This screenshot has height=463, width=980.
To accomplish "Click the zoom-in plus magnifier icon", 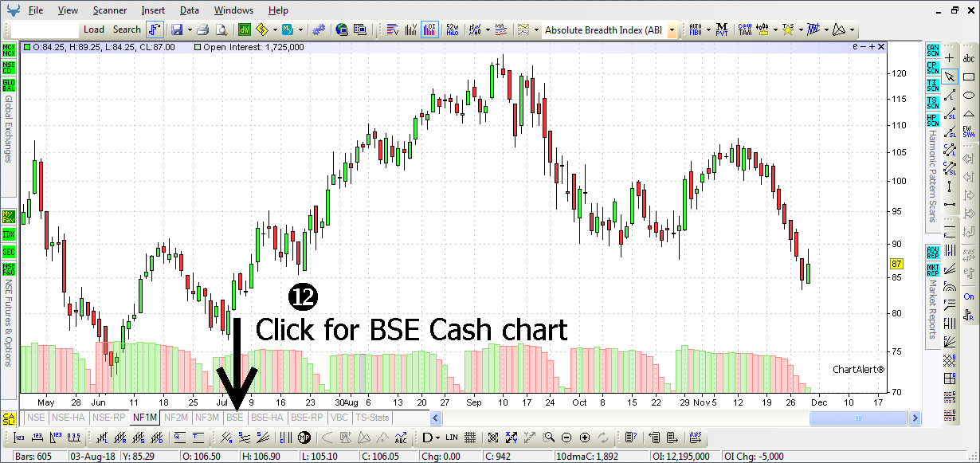I will 585,437.
